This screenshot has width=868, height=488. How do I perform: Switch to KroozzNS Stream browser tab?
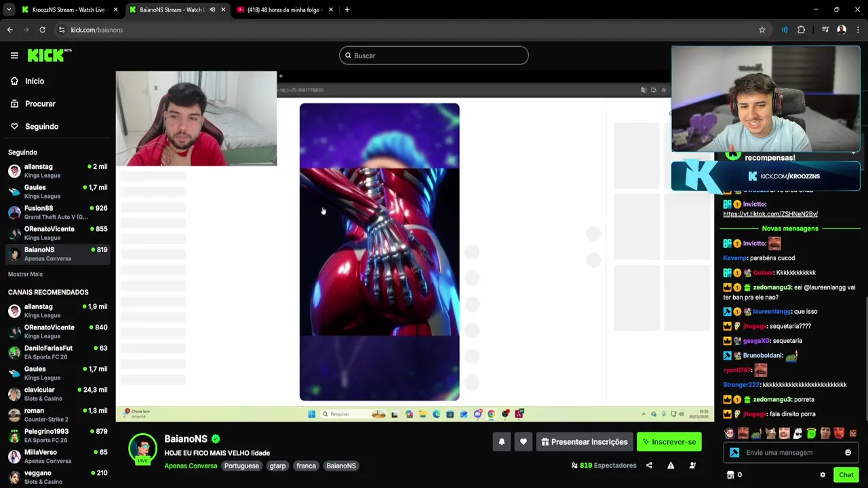click(68, 9)
